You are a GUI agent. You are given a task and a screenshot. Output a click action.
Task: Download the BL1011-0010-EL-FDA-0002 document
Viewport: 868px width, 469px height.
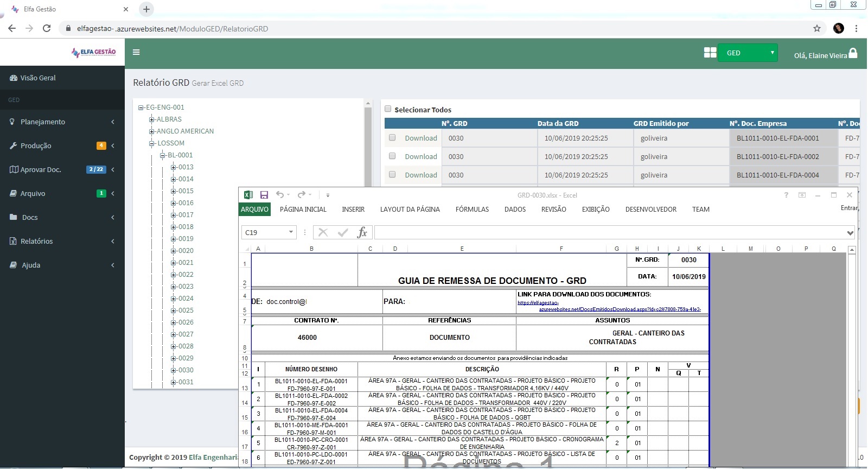coord(420,156)
